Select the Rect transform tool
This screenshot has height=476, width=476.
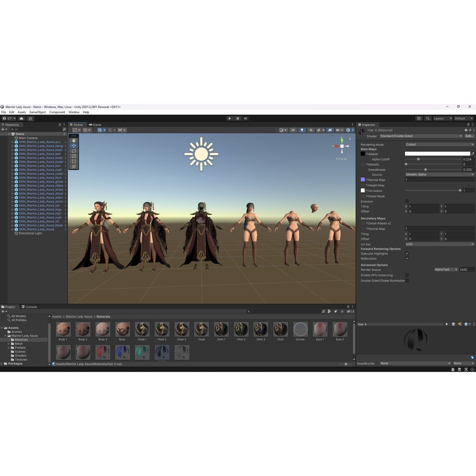74,161
